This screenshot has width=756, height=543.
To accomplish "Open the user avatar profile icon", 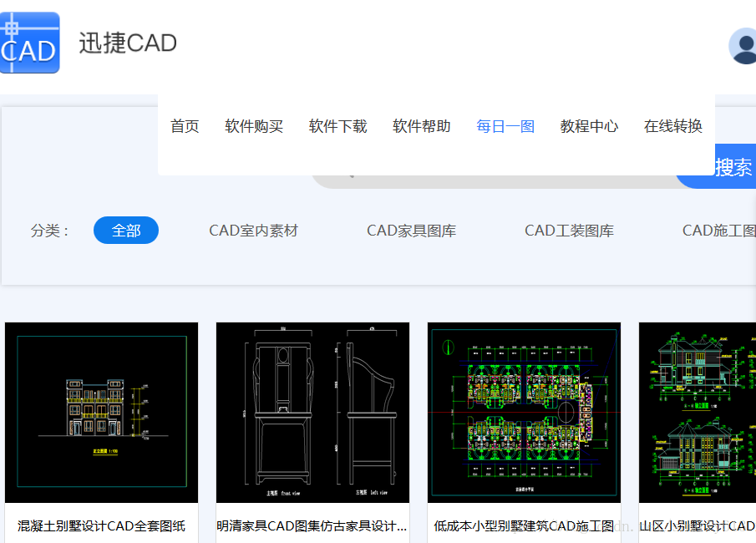I will coord(743,46).
